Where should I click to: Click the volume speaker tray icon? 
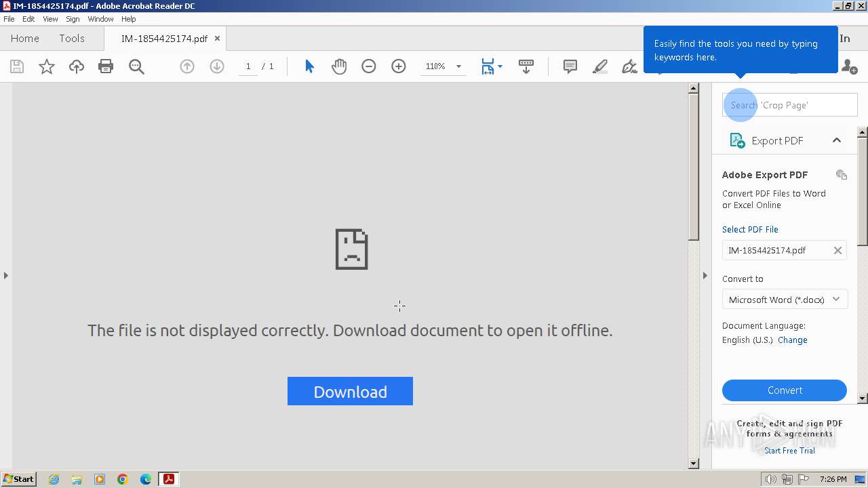click(771, 479)
